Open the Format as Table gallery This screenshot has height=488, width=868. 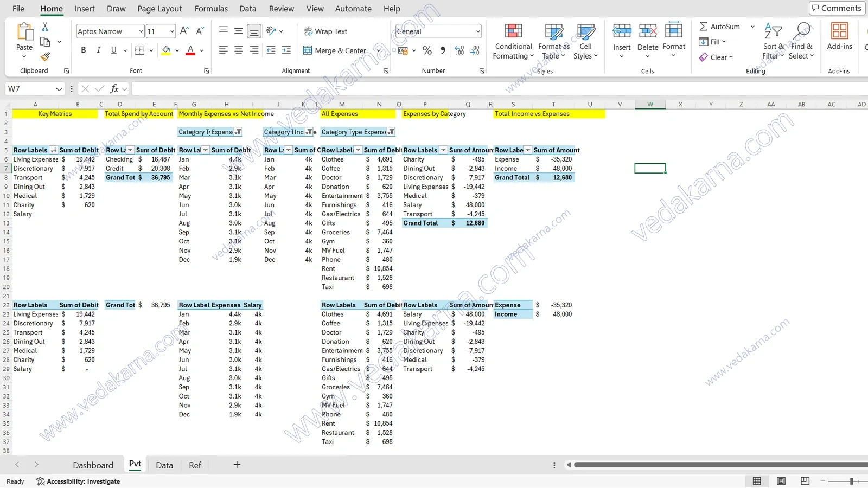coord(554,42)
